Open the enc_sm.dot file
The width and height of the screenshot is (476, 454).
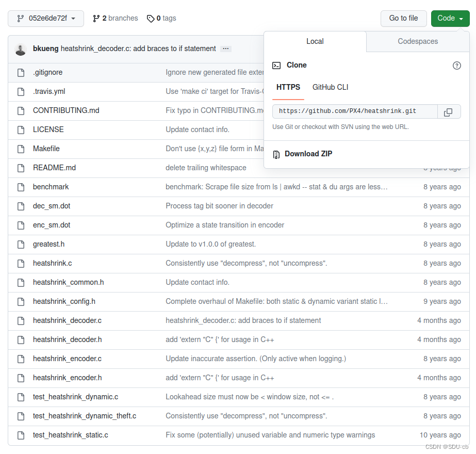[x=52, y=225]
